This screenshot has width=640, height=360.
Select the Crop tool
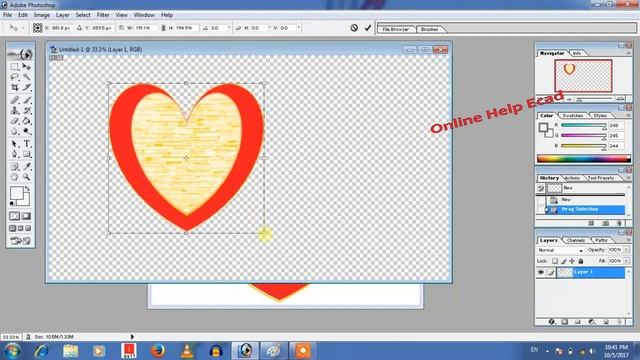tap(15, 87)
